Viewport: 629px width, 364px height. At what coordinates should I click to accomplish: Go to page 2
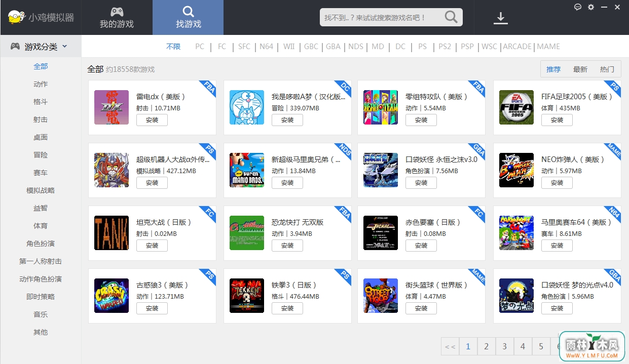point(486,347)
